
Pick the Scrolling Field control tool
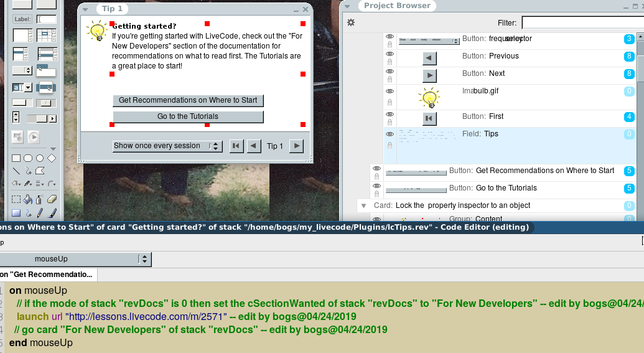[x=22, y=35]
